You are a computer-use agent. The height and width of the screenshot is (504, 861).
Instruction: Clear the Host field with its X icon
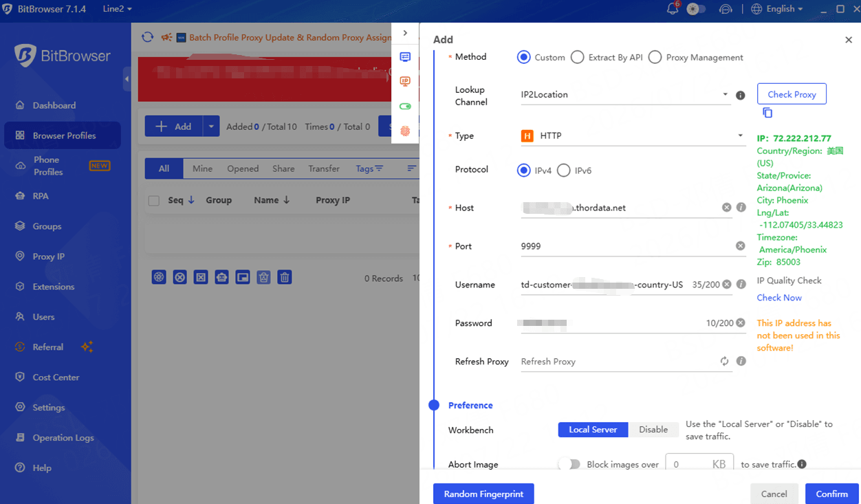pos(726,208)
